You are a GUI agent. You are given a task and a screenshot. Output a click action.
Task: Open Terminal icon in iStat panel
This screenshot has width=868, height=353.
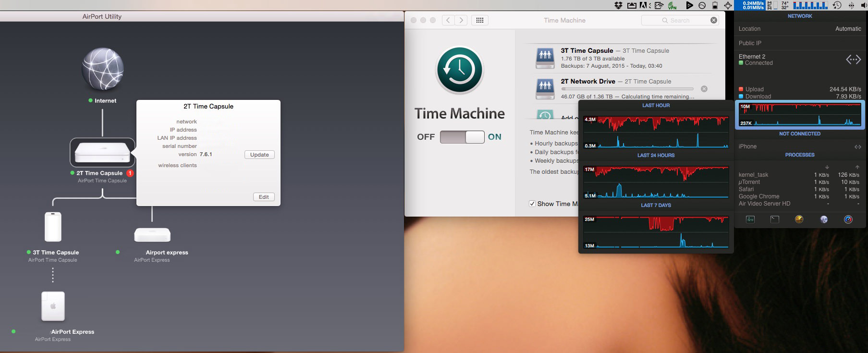[x=775, y=219]
